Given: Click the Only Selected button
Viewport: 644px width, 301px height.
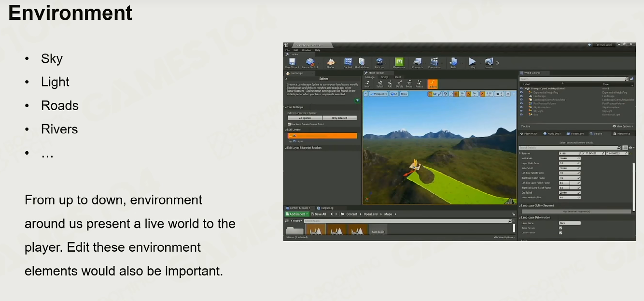Looking at the screenshot, I should [340, 118].
